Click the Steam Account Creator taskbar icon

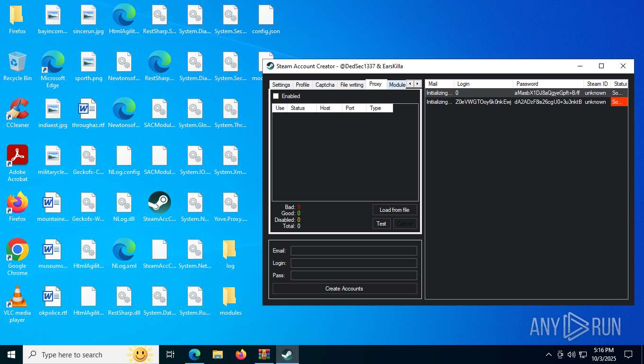click(287, 355)
